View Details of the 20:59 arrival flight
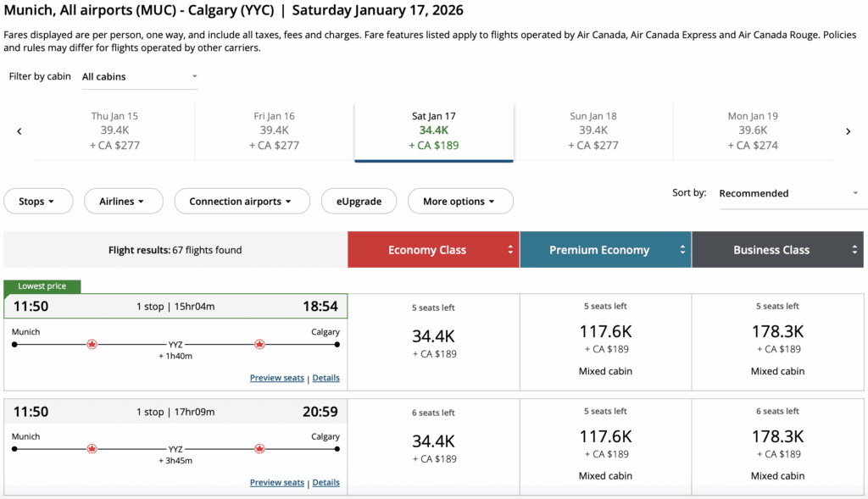Viewport: 868px width, 499px height. [x=325, y=482]
